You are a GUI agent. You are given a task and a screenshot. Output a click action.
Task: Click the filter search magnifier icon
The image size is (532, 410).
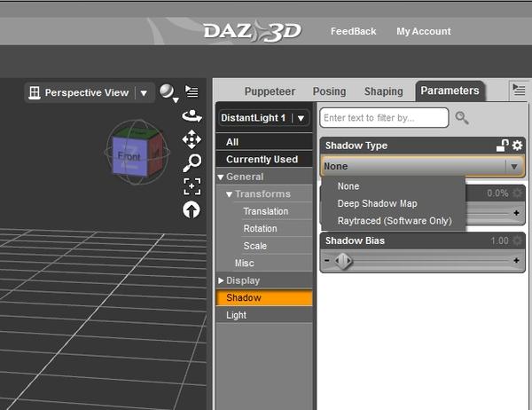click(462, 118)
